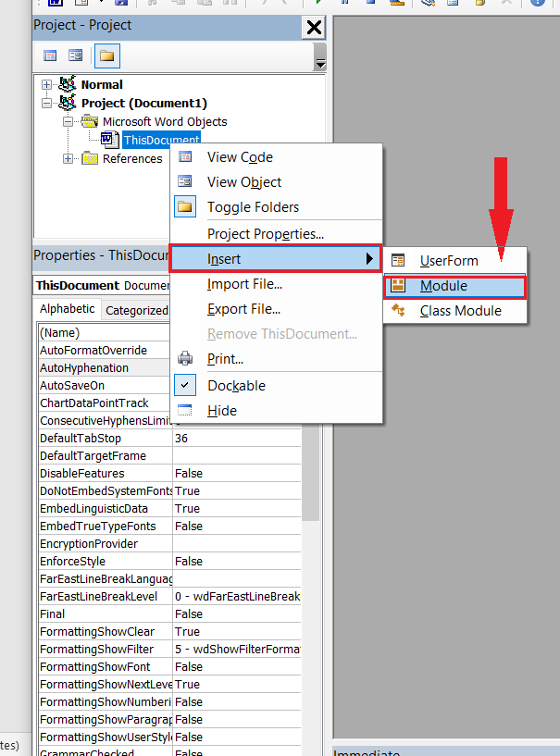Switch to the Categorized properties tab
This screenshot has height=756, width=560.
[x=136, y=311]
